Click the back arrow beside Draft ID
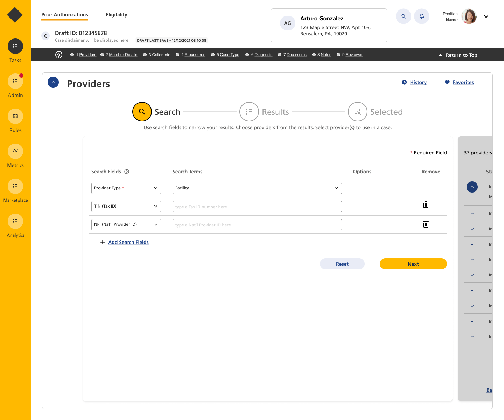The width and height of the screenshot is (504, 420). point(45,36)
